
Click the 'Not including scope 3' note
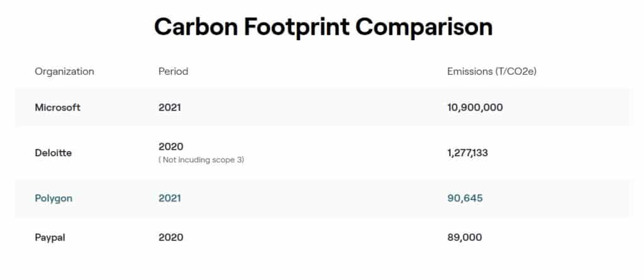(x=201, y=160)
